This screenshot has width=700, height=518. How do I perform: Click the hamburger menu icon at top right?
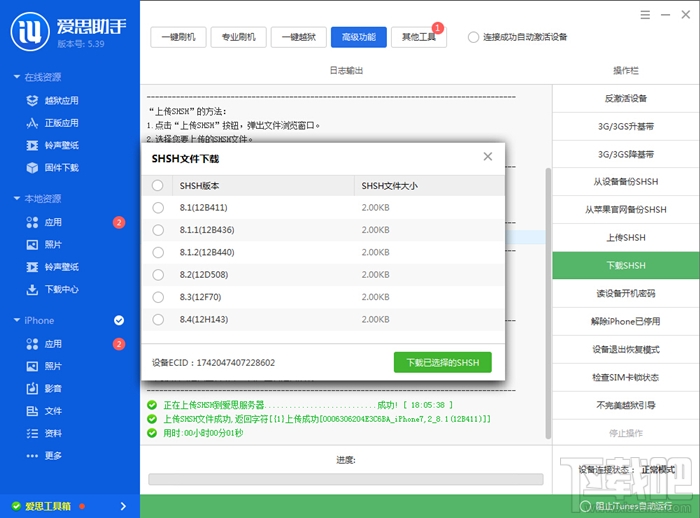645,15
